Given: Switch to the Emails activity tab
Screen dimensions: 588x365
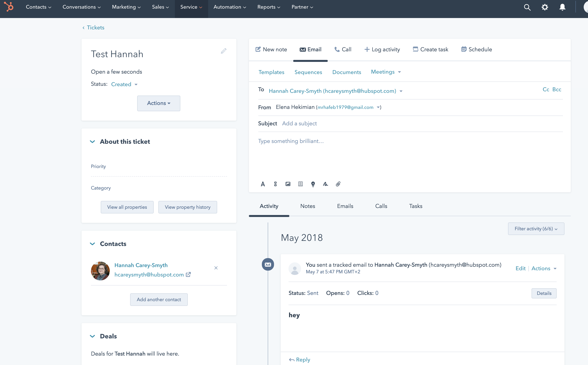Looking at the screenshot, I should click(345, 206).
